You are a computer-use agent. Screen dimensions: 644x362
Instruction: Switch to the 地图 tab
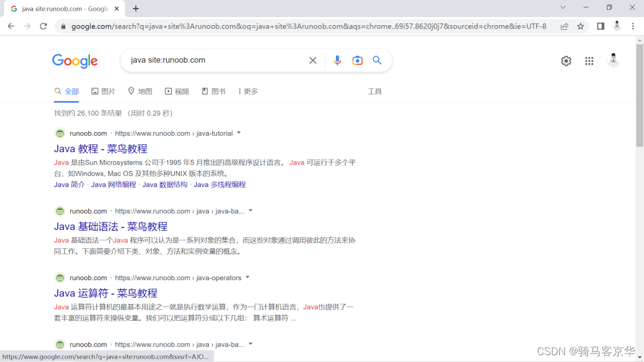140,92
